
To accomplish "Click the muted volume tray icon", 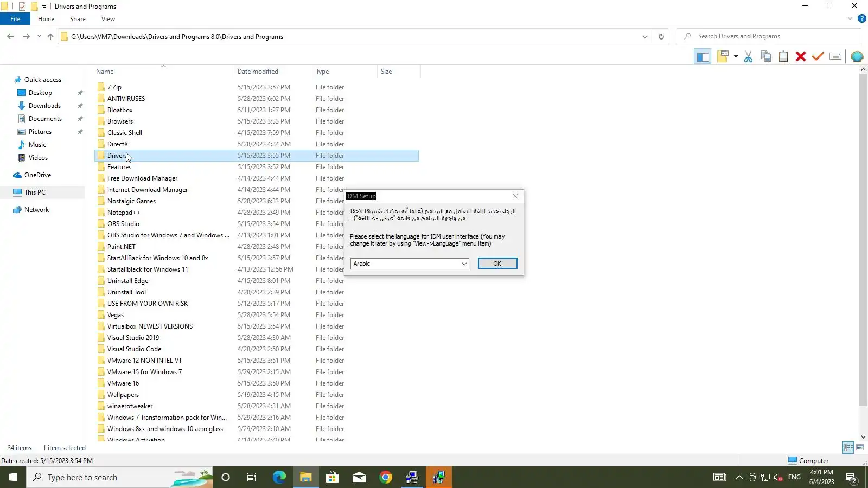I will (x=778, y=477).
